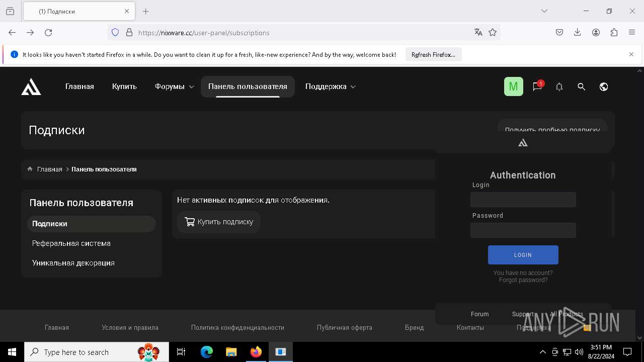Go to Главная in the top menu
The height and width of the screenshot is (362, 644).
click(79, 86)
